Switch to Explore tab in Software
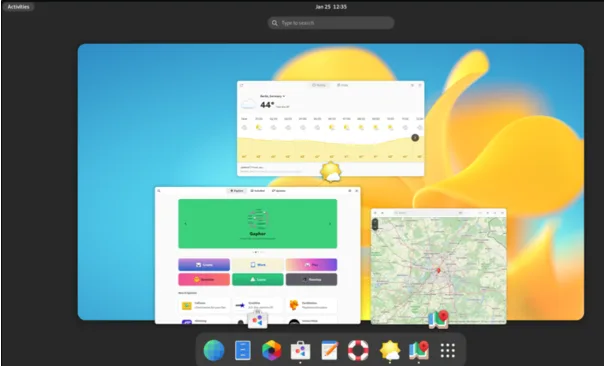Screen dimensions: 605x366 (x=237, y=191)
